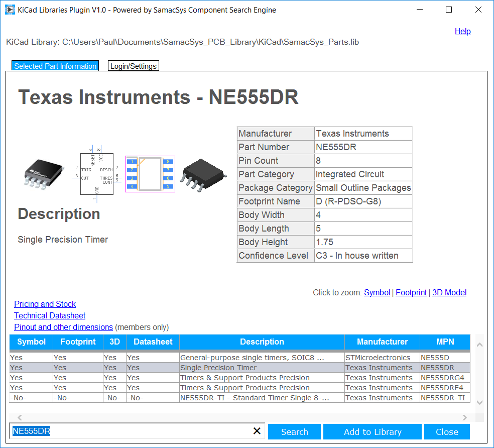494x448 pixels.
Task: Sort results by the Manufacturer column header
Action: pyautogui.click(x=382, y=342)
